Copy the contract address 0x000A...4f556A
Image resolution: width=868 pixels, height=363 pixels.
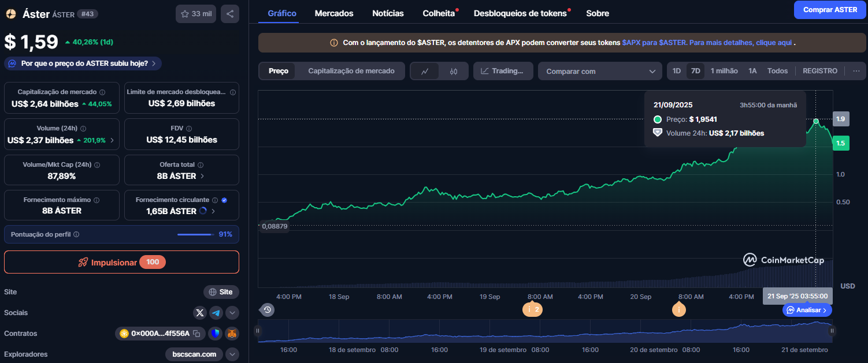pos(196,334)
